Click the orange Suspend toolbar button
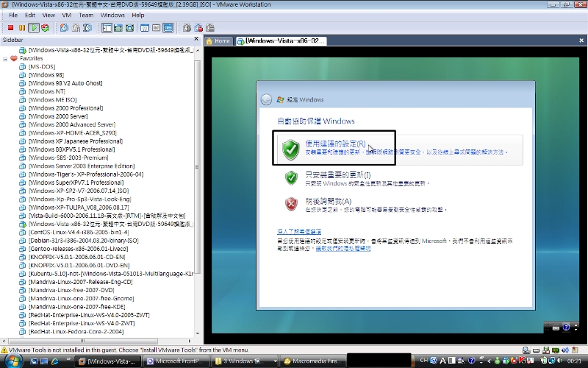Screen dimensions: 588x368 (x=22, y=28)
